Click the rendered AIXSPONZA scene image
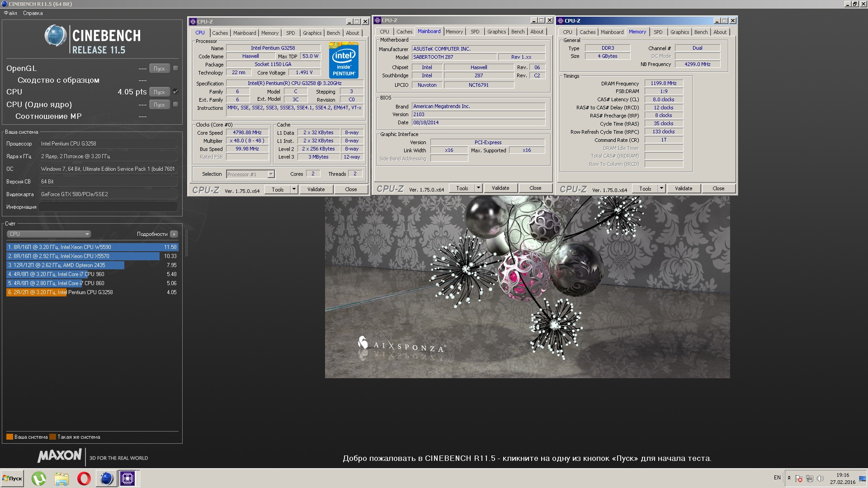Screen dimensions: 868x488 527,287
